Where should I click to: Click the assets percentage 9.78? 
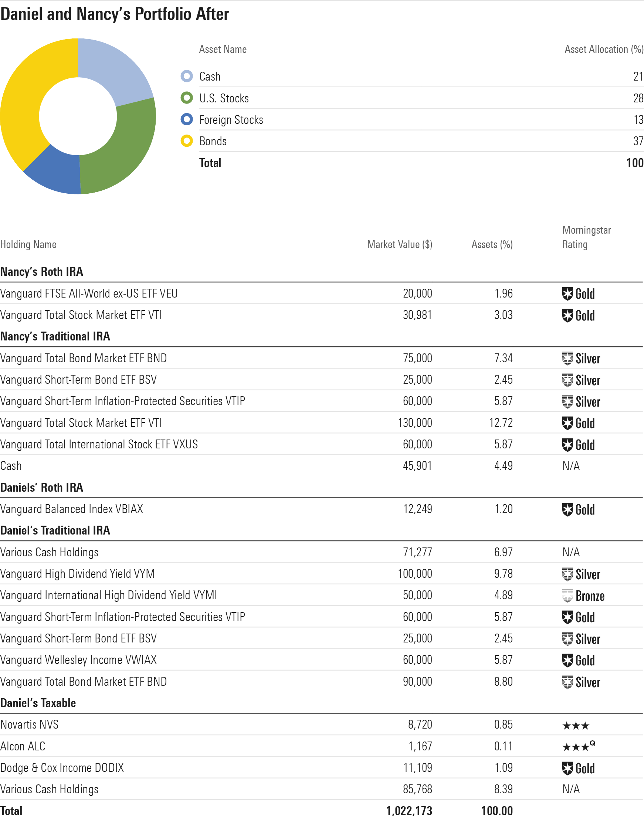coord(504,574)
